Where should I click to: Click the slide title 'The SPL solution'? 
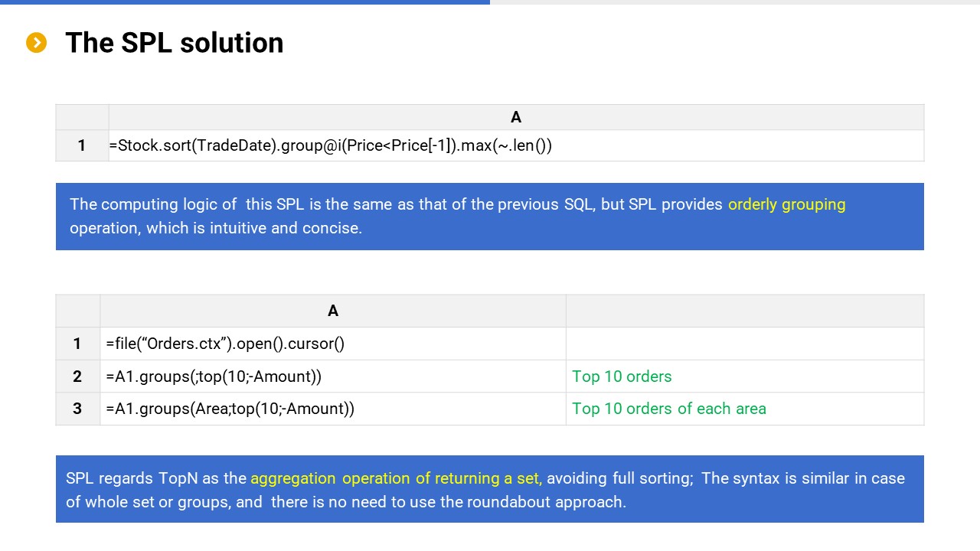click(174, 43)
